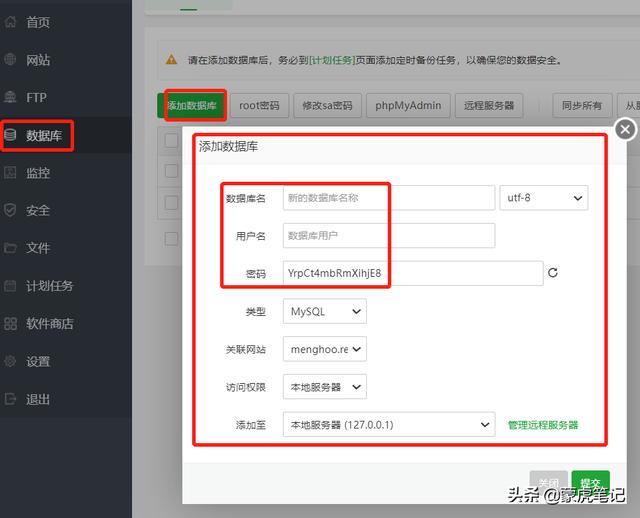Close the 添加数据库 dialog with X
The image size is (640, 518).
point(625,130)
